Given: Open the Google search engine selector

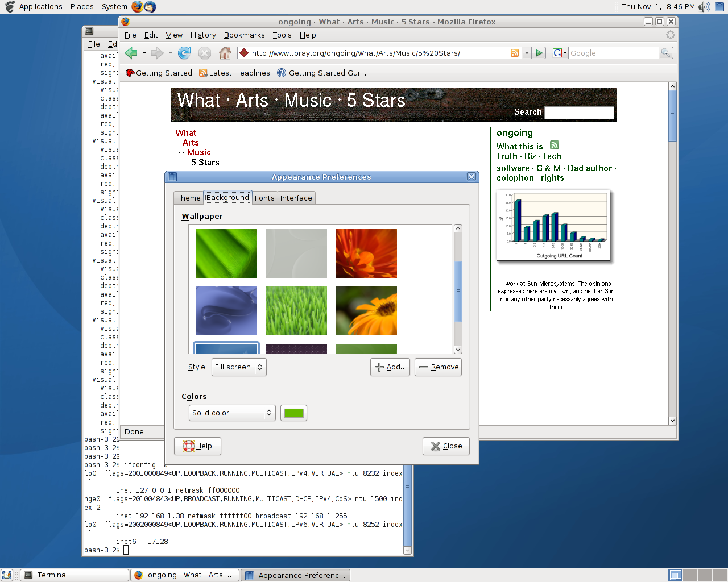Looking at the screenshot, I should coord(560,53).
